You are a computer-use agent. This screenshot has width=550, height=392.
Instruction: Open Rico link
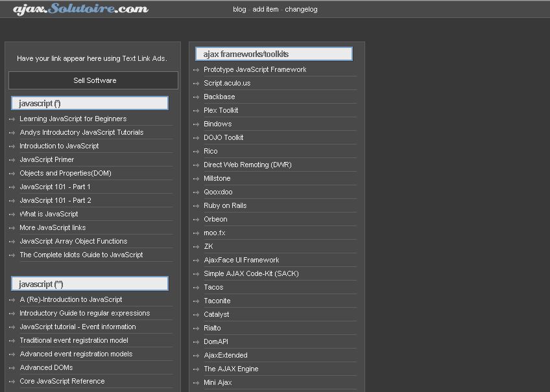pos(210,152)
